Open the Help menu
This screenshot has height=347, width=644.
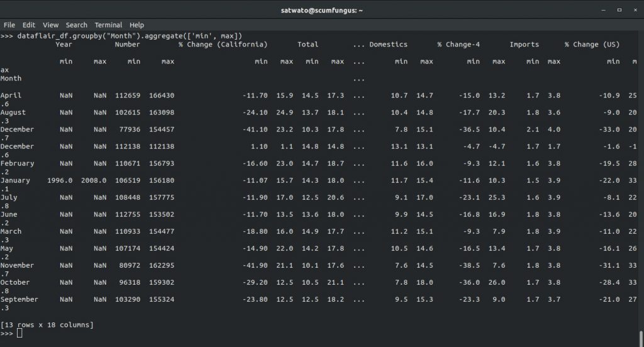click(x=136, y=25)
